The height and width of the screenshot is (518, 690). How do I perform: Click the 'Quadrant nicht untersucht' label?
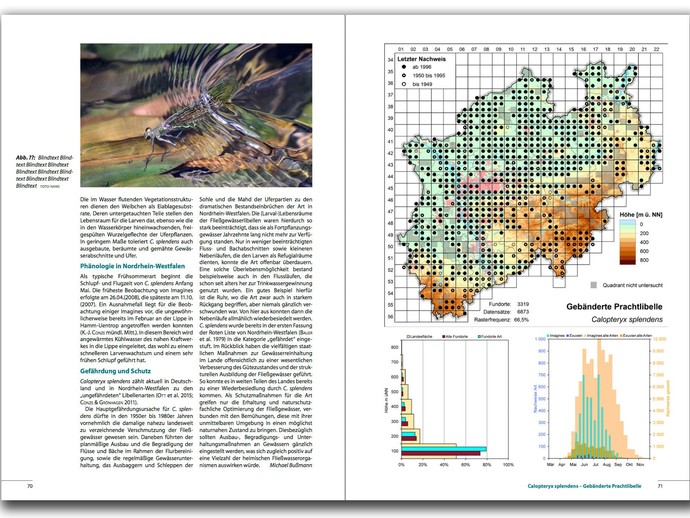632,285
